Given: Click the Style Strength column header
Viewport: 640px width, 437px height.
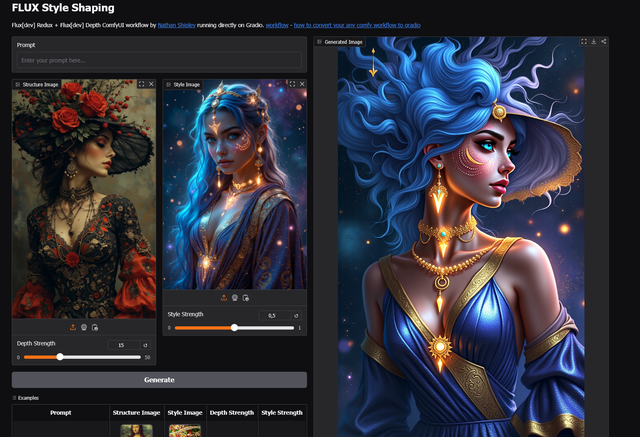Looking at the screenshot, I should tap(282, 413).
